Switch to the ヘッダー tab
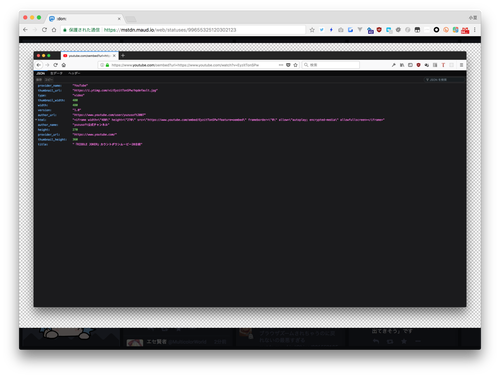Screen dimensions: 500x377 (x=74, y=73)
